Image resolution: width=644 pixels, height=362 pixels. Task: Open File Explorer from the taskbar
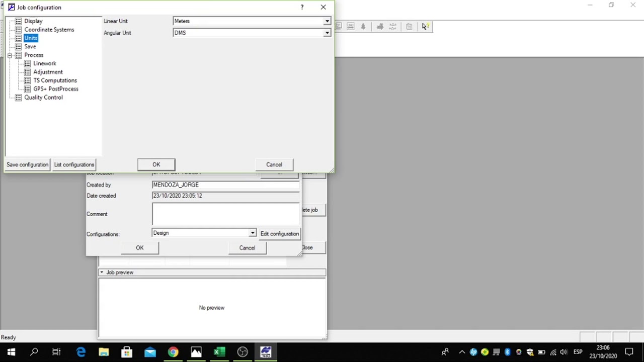tap(104, 352)
